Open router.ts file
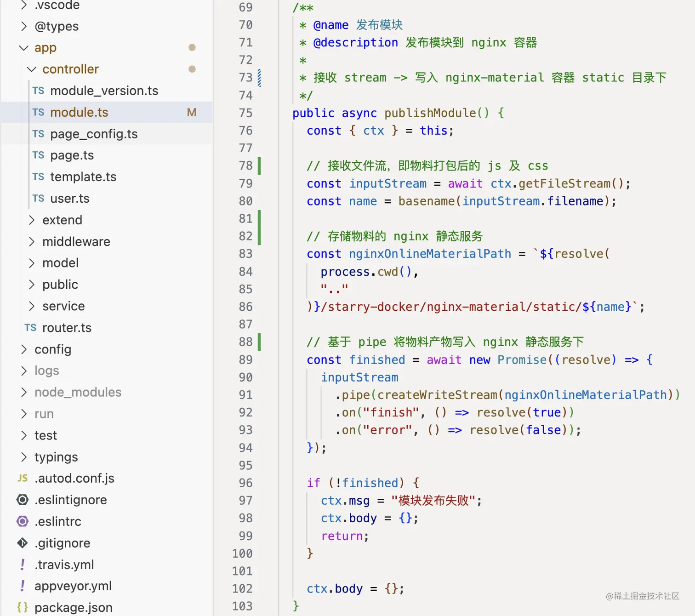 67,328
